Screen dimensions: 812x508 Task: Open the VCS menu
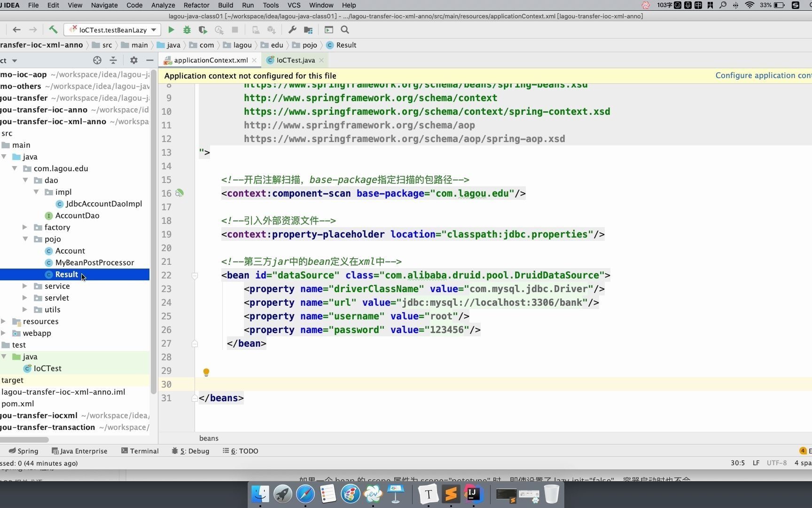click(x=294, y=5)
